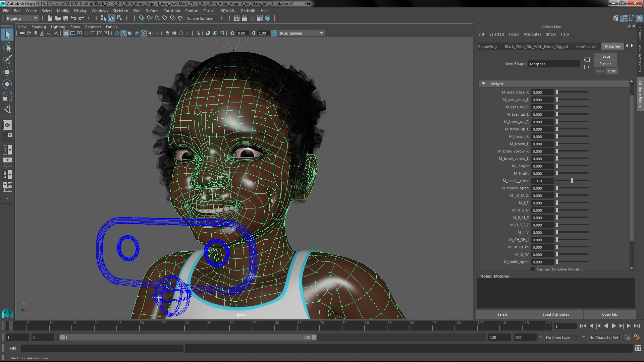This screenshot has height=362, width=644.
Task: Choose the Lasso Select tool
Action: 7,47
